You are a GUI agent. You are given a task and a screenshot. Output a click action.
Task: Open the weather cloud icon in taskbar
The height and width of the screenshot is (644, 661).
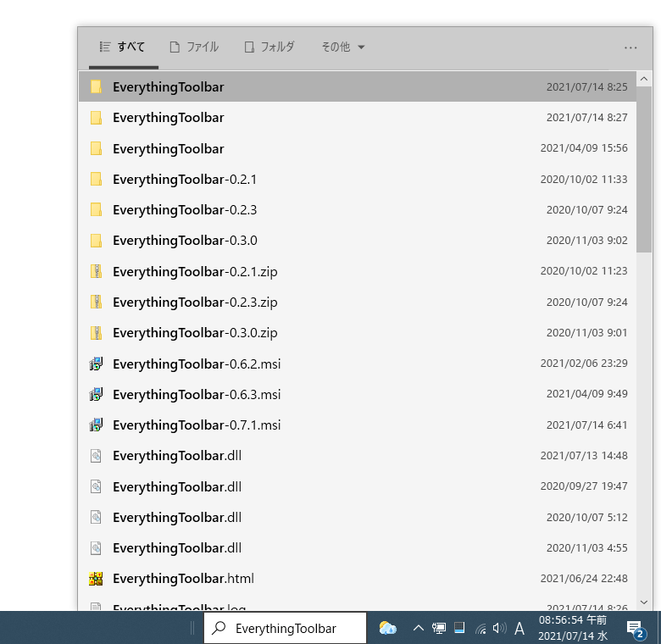tap(387, 628)
